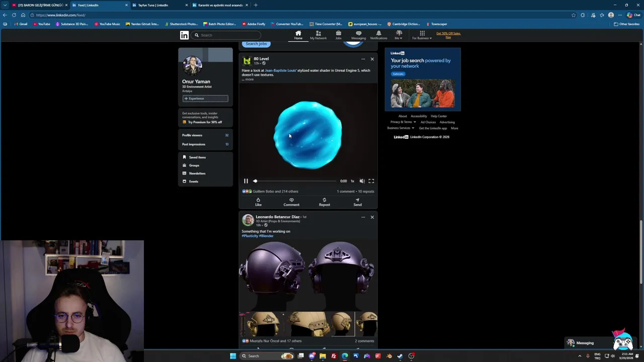Open Accessibility footer link
The height and width of the screenshot is (362, 644).
pos(419,116)
